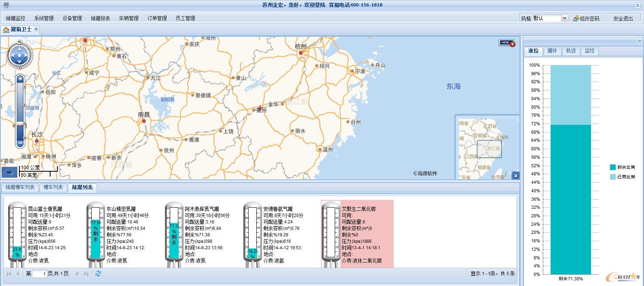Click 客服电话400-156-1818 text
Screen dimensions: 644x286
[355, 5]
